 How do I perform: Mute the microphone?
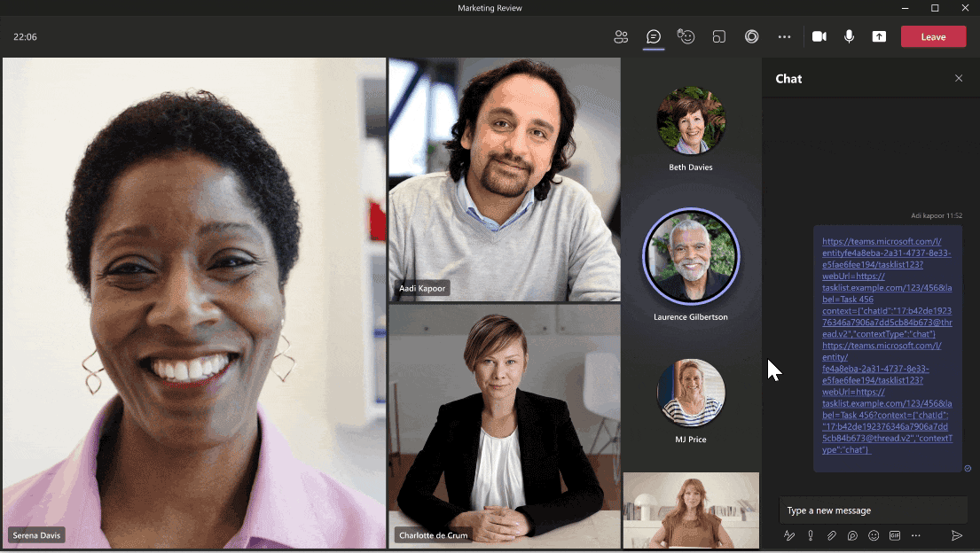click(x=849, y=37)
